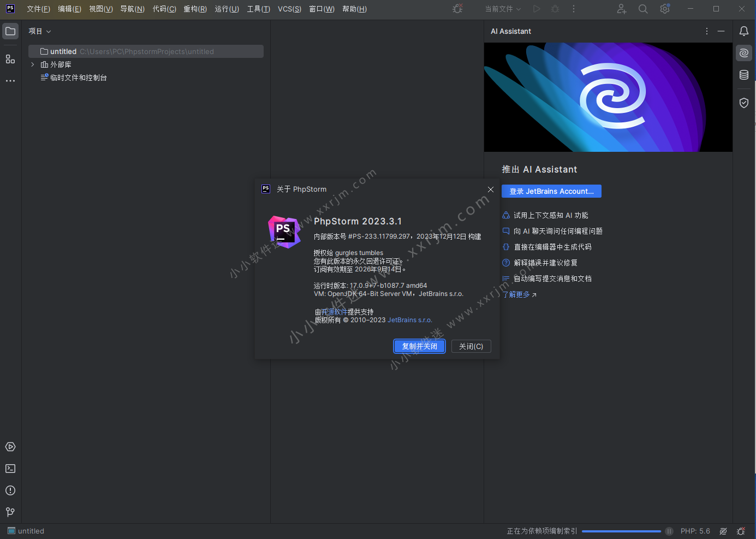
Task: Open the Edit menu
Action: point(69,9)
